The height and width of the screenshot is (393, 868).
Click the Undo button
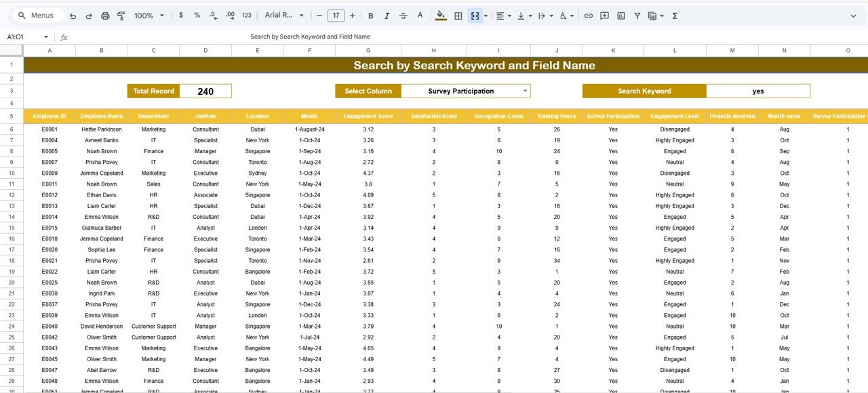pyautogui.click(x=73, y=15)
